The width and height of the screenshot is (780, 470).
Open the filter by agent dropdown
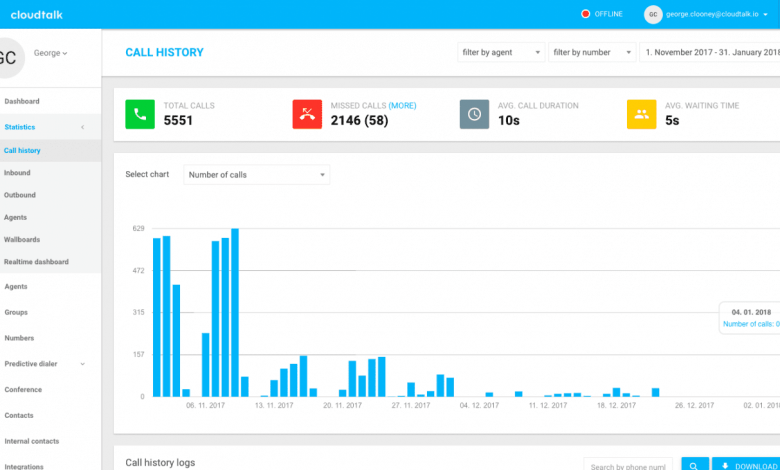point(500,52)
